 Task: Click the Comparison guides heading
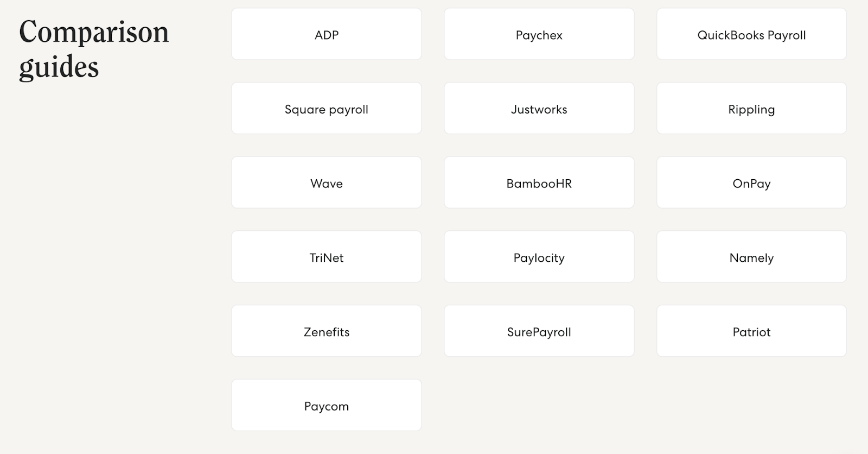93,49
